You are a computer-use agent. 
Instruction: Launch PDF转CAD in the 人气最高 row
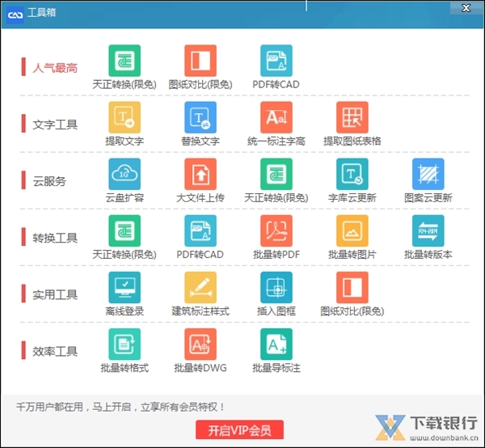(x=276, y=61)
